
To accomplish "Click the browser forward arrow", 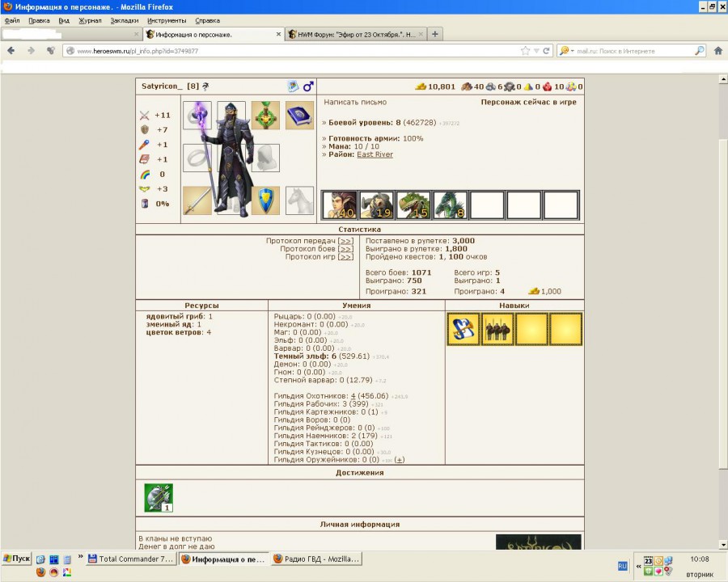I will (x=31, y=51).
